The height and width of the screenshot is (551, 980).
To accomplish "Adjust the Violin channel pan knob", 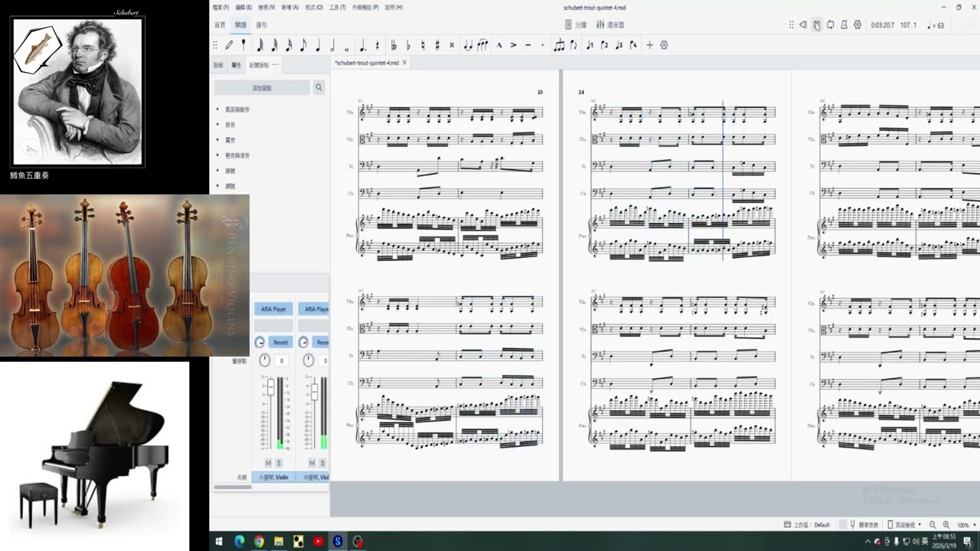I will pos(265,360).
